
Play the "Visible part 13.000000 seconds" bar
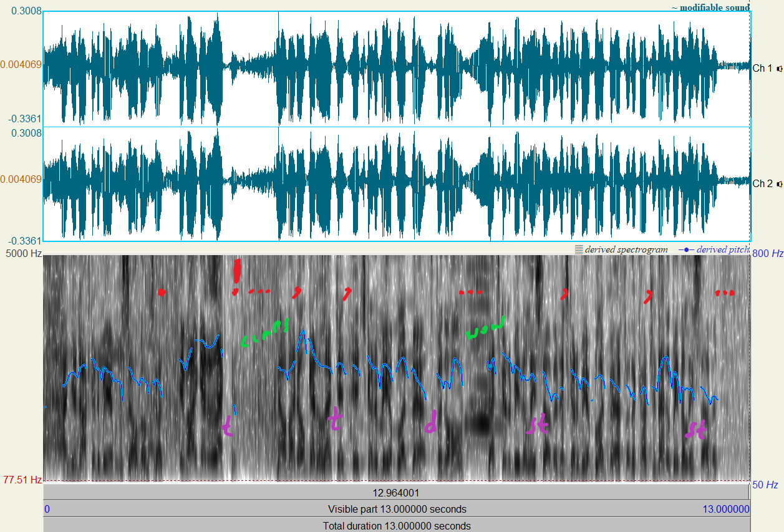pos(397,509)
